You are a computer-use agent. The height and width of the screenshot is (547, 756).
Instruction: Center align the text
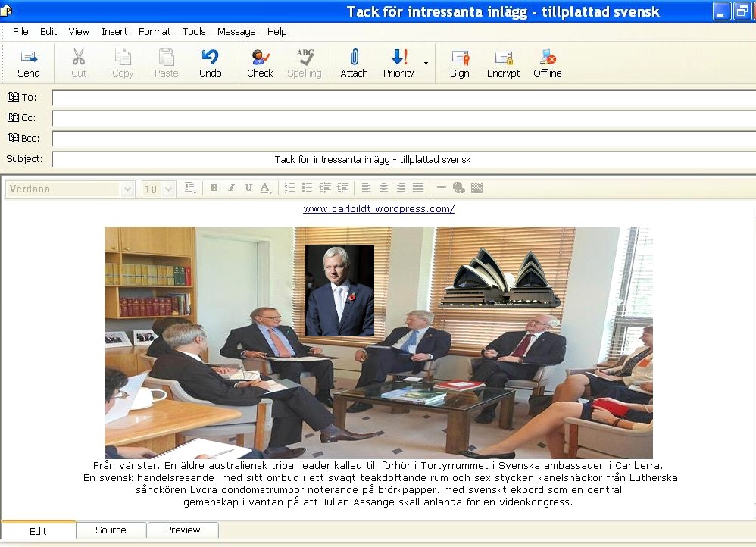[383, 188]
